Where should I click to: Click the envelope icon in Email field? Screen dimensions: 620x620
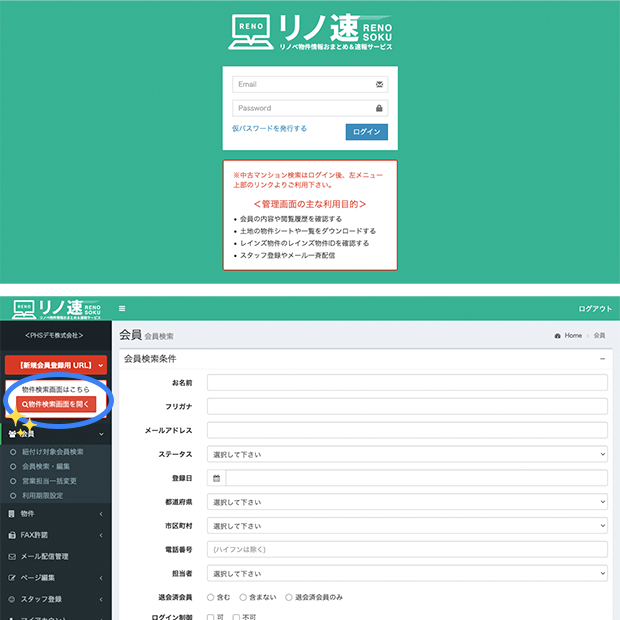tap(379, 84)
